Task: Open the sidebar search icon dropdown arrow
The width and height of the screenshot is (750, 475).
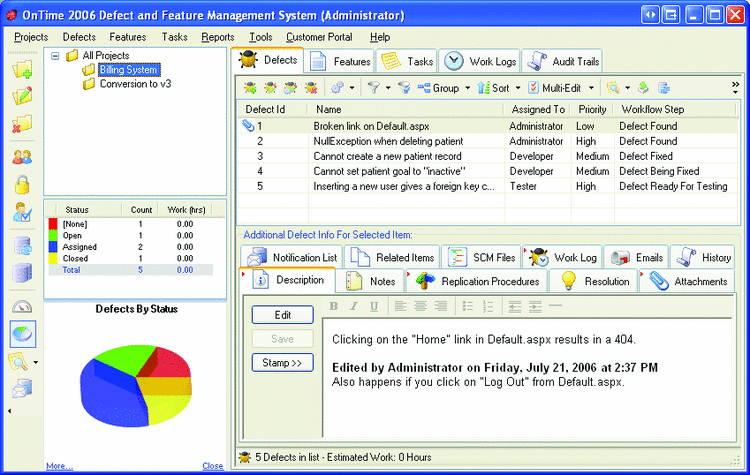Action: (x=35, y=363)
